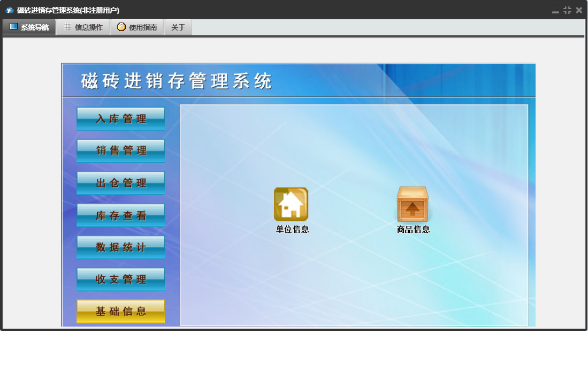This screenshot has width=588, height=387.
Task: Click the 商品信息 text label
Action: tap(413, 229)
